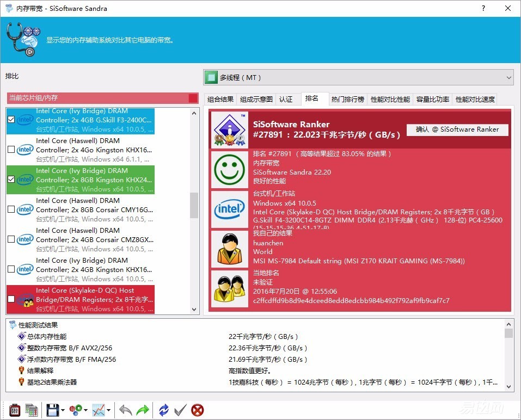Viewport: 521px width, 420px height.
Task: Click the diamond icon beside 整数内存带宽 B/F AVX2/256
Action: click(22, 348)
